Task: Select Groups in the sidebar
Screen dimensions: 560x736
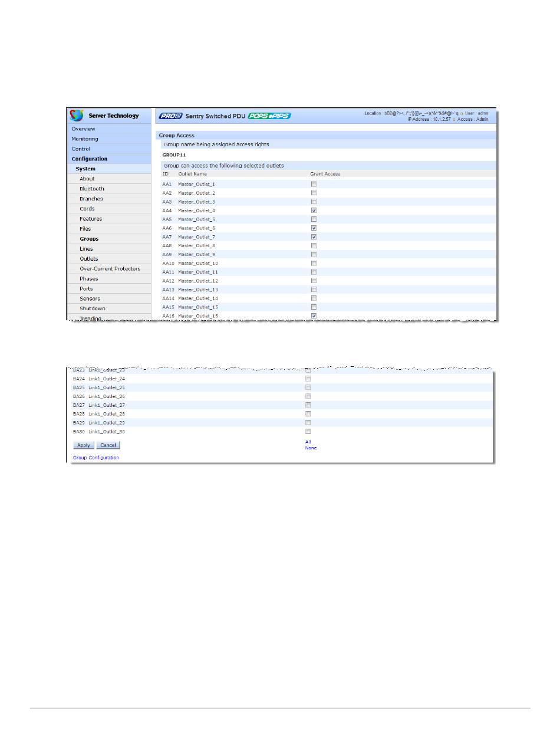Action: [89, 239]
